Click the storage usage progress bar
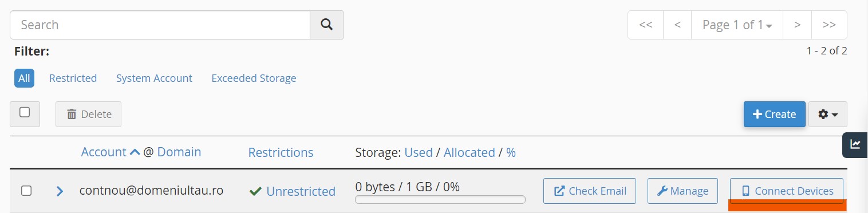The height and width of the screenshot is (213, 868). coord(440,200)
